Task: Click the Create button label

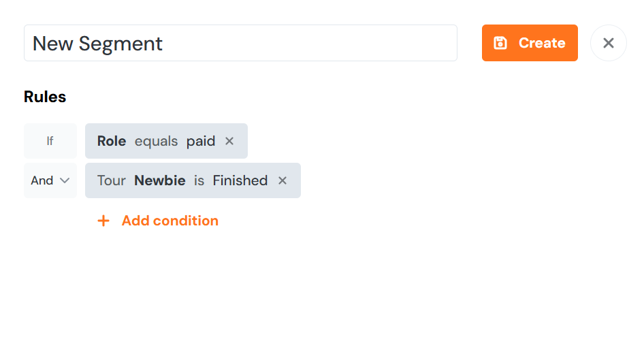Action: tap(542, 43)
